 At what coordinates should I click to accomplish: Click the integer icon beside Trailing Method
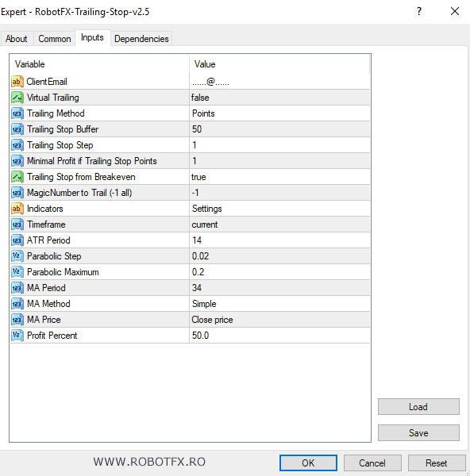point(17,113)
